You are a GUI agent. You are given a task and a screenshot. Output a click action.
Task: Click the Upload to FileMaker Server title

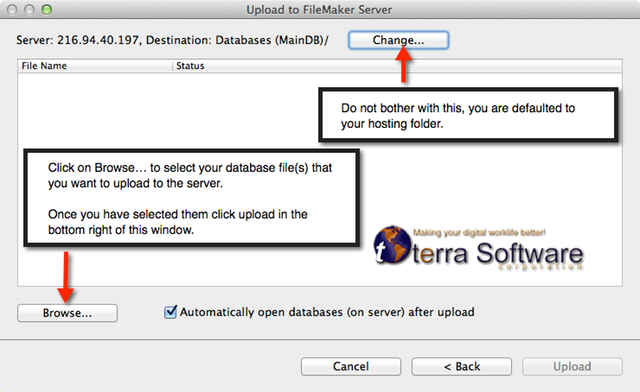(x=319, y=9)
